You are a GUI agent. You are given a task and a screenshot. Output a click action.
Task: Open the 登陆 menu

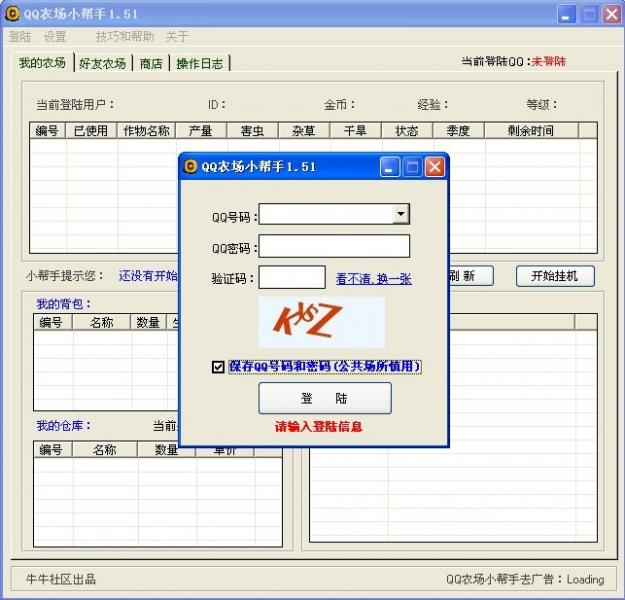point(20,37)
